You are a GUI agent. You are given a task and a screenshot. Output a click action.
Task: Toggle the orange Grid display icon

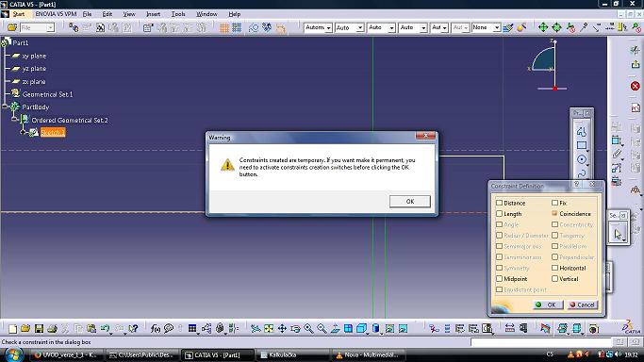click(x=223, y=27)
